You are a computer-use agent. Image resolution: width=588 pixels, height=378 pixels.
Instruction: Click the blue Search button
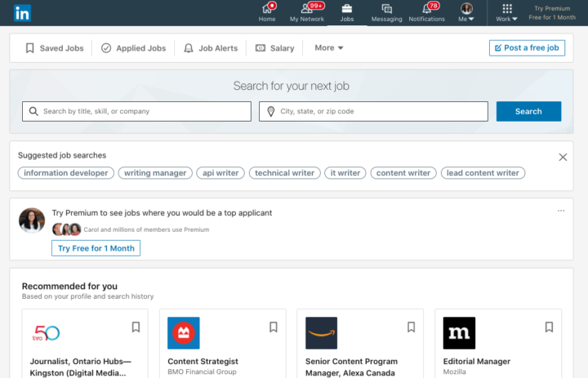click(x=528, y=111)
